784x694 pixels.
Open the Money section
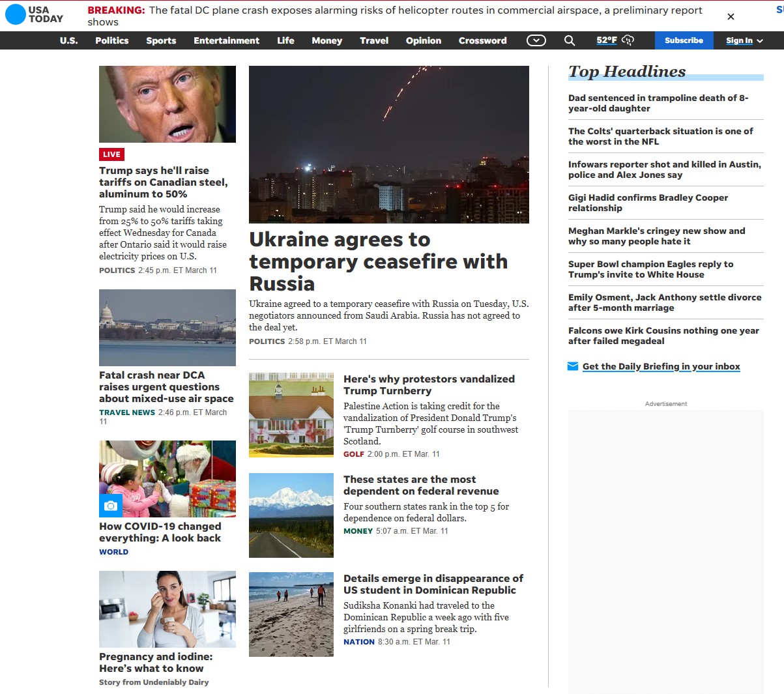pyautogui.click(x=327, y=40)
